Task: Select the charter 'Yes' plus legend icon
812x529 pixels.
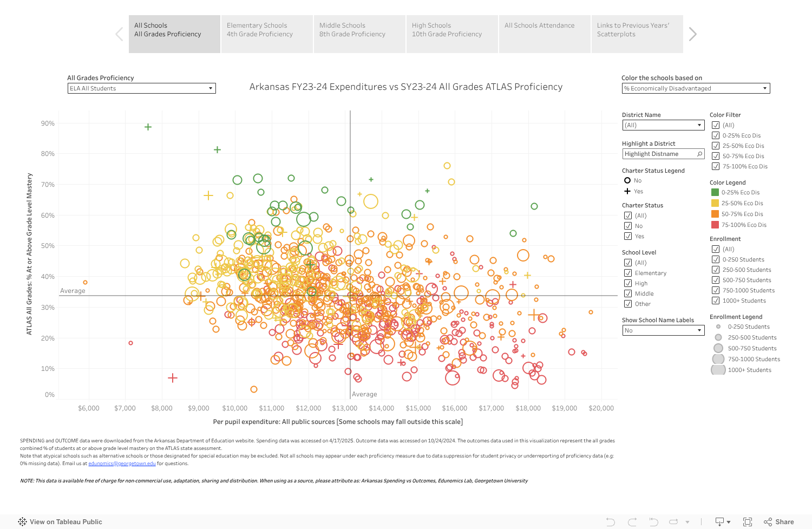Action: [627, 191]
